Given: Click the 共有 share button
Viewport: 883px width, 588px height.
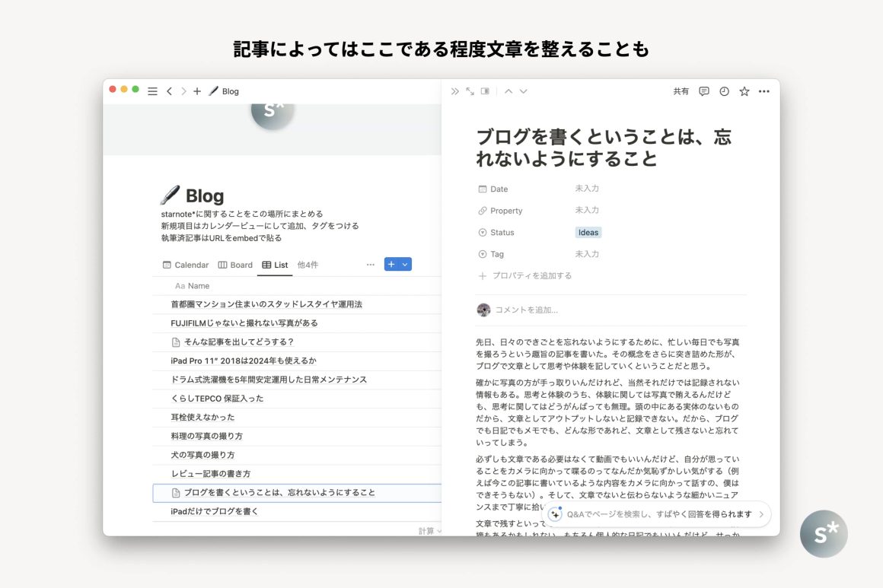Looking at the screenshot, I should click(681, 91).
